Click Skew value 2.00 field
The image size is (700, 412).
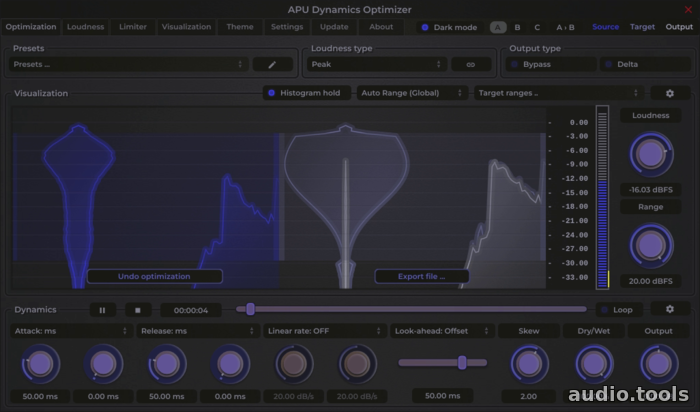coord(529,396)
